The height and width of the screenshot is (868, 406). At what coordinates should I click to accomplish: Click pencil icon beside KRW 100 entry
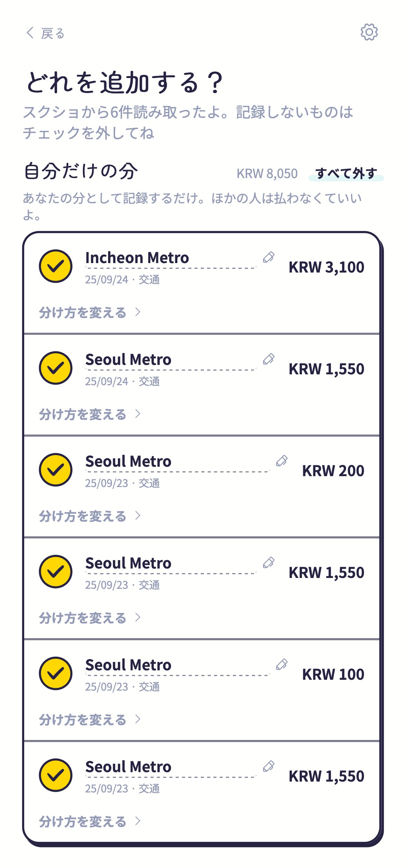point(282,664)
